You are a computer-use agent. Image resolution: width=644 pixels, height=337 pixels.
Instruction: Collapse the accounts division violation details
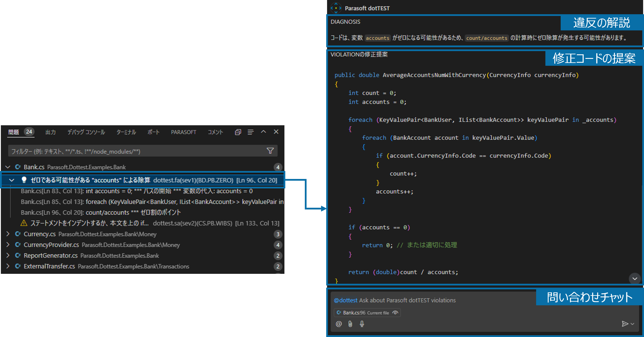[11, 180]
